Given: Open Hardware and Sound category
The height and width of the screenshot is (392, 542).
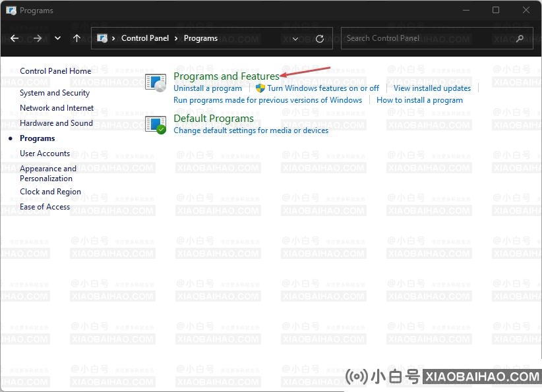Looking at the screenshot, I should pyautogui.click(x=56, y=123).
